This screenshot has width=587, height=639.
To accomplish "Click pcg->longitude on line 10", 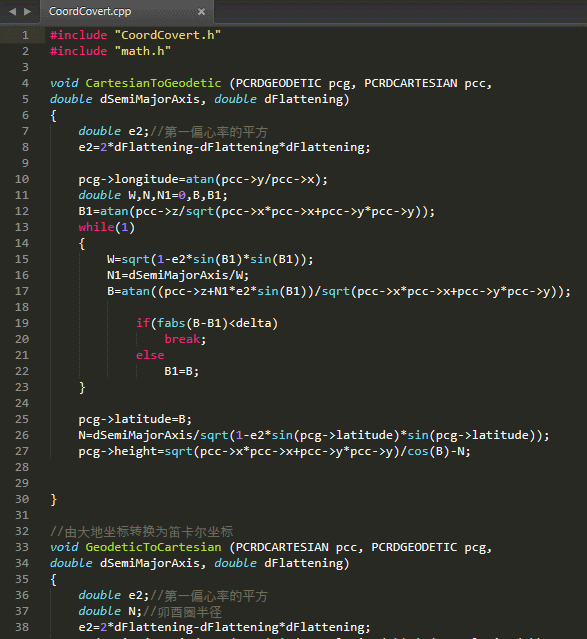I will (128, 179).
